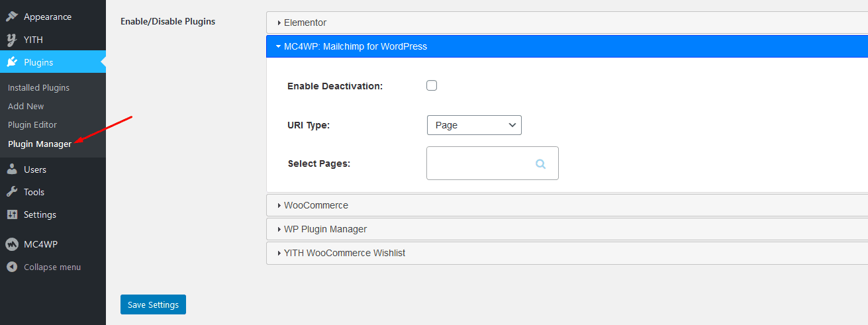Click the MC4WP Mailchimp logo icon
This screenshot has width=868, height=325.
tap(12, 244)
